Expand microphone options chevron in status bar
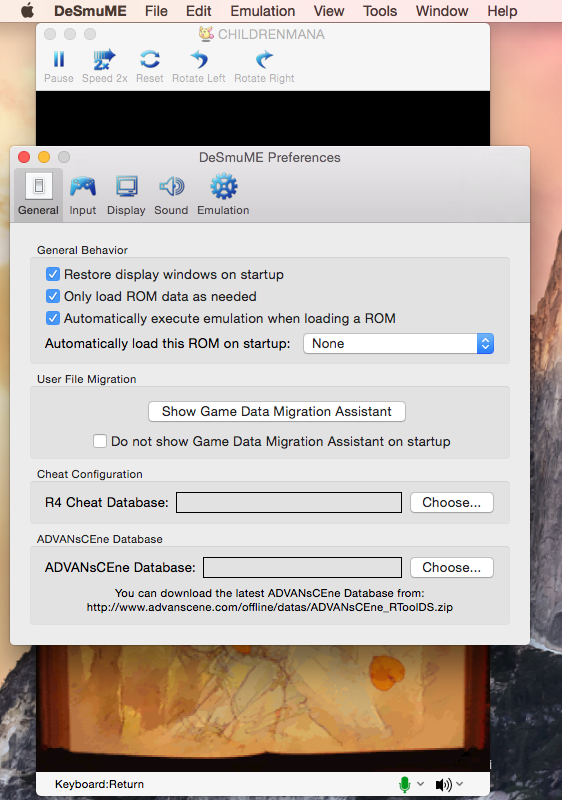This screenshot has height=800, width=562. click(x=420, y=784)
